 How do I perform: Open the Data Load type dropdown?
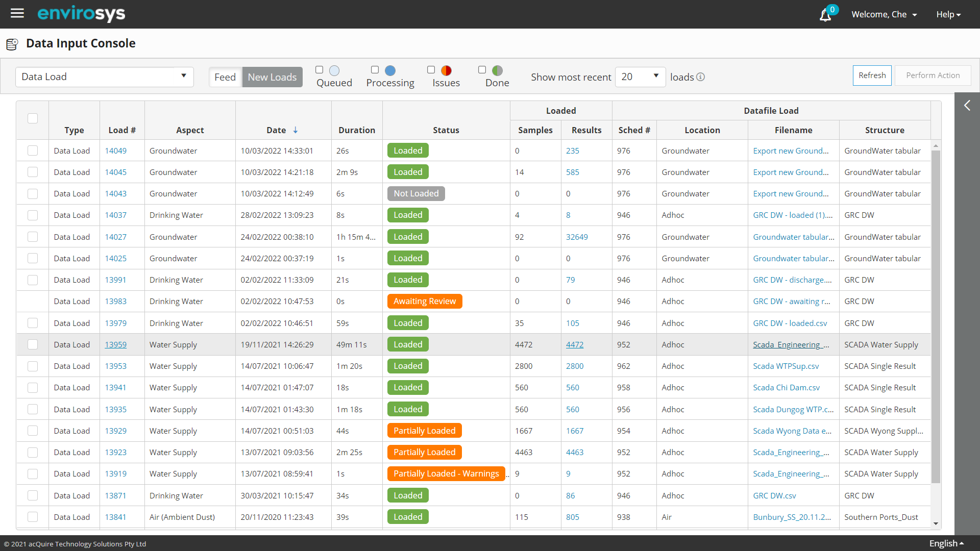point(105,77)
